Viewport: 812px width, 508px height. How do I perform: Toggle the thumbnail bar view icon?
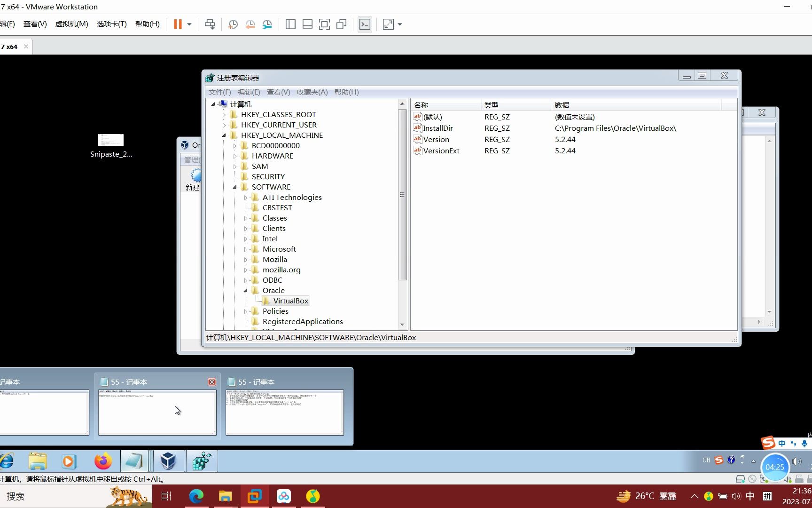tap(307, 24)
